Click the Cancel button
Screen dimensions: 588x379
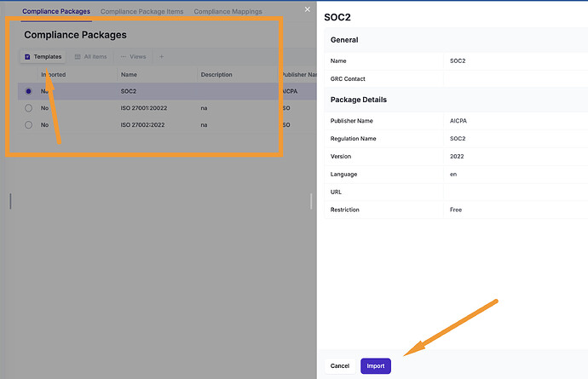coord(339,365)
